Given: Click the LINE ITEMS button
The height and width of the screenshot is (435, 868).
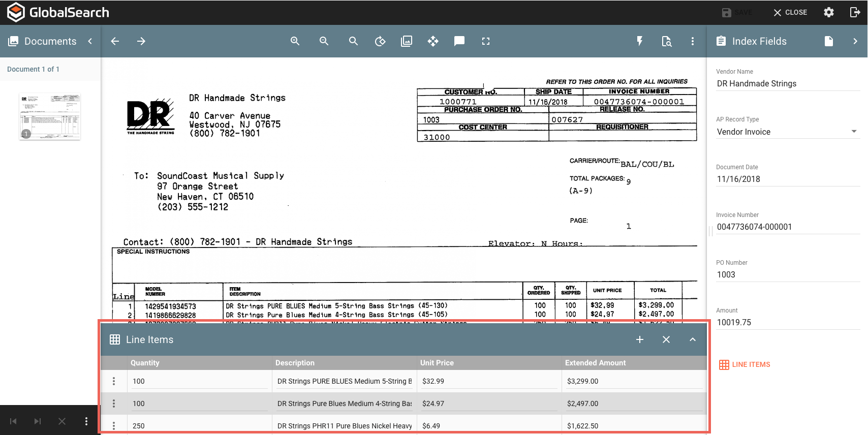Looking at the screenshot, I should (x=745, y=364).
